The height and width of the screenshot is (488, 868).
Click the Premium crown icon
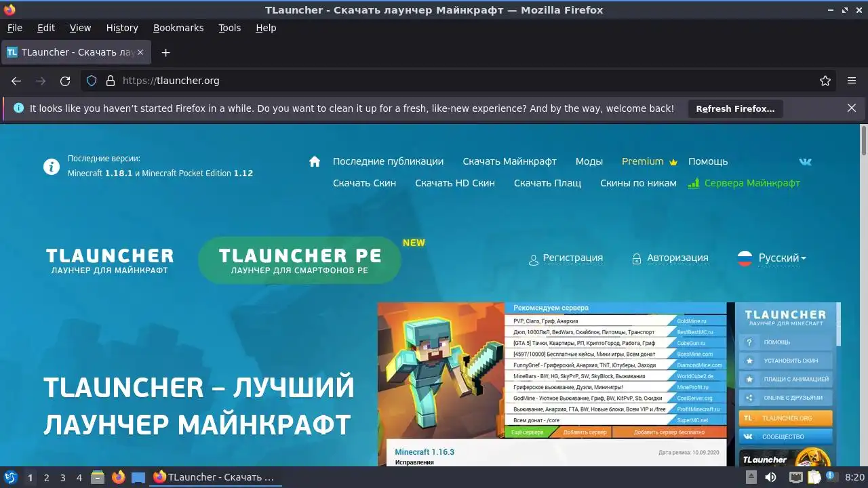click(x=673, y=162)
